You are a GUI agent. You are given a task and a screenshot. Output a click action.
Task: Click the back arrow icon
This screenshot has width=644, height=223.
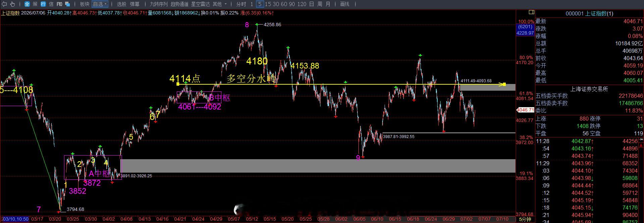point(5,4)
